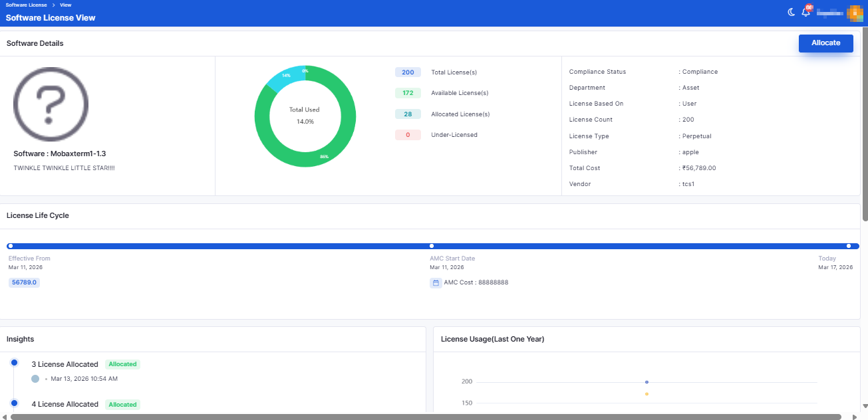Open the user profile avatar
Screen dimensions: 868x420
855,12
